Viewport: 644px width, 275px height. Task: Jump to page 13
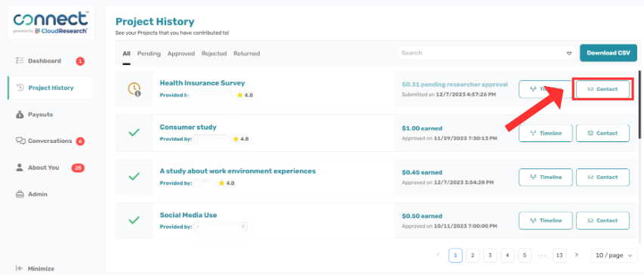[559, 255]
